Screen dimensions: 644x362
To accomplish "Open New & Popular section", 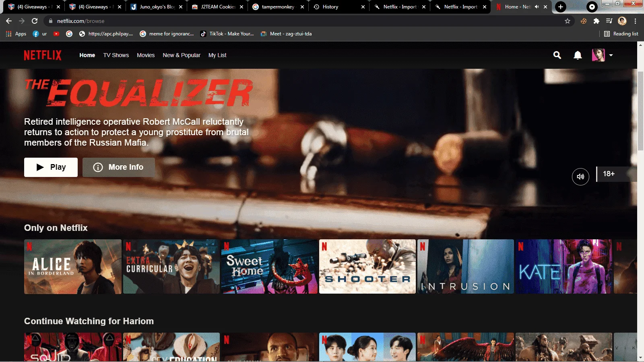I will point(182,55).
